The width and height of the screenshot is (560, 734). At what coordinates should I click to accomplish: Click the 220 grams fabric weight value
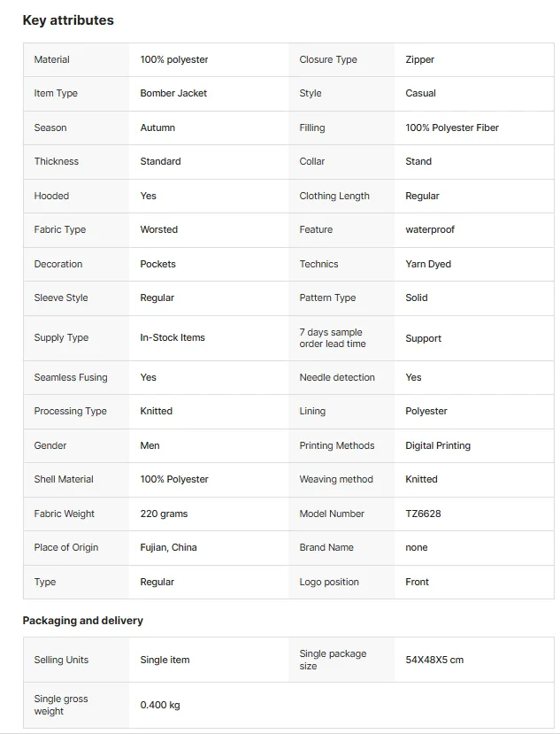click(164, 514)
